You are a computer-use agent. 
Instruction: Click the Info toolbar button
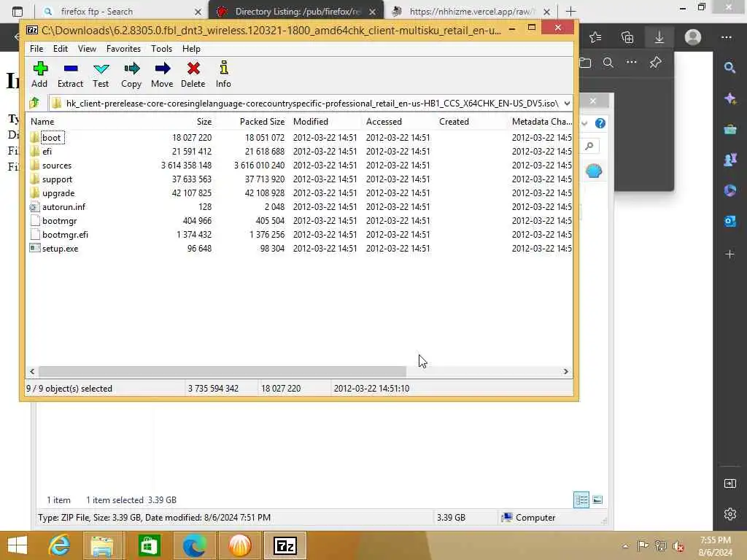(x=223, y=75)
